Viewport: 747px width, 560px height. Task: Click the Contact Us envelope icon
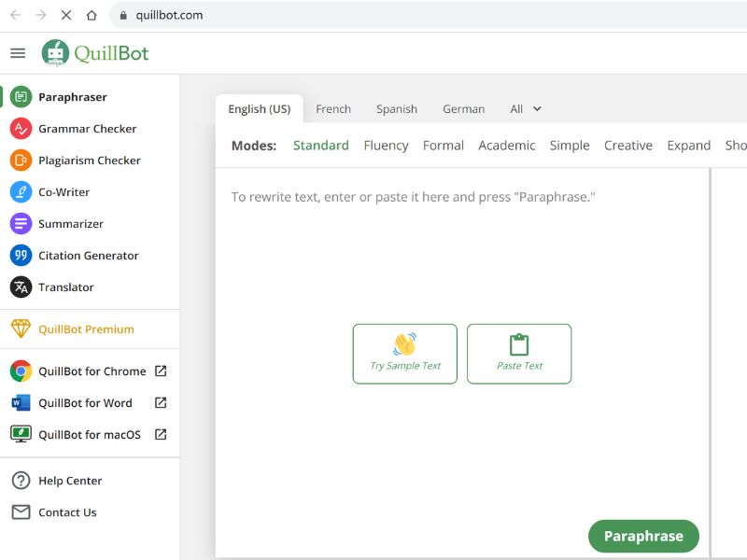click(21, 511)
